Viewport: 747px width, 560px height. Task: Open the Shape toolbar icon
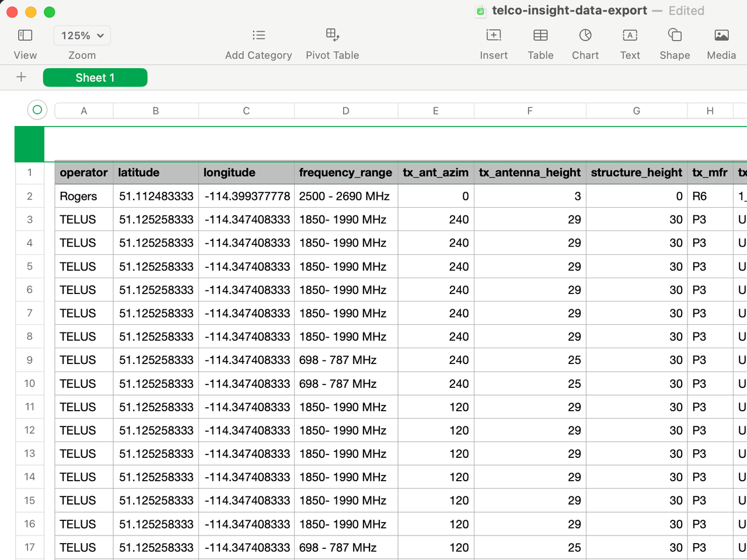pos(675,36)
